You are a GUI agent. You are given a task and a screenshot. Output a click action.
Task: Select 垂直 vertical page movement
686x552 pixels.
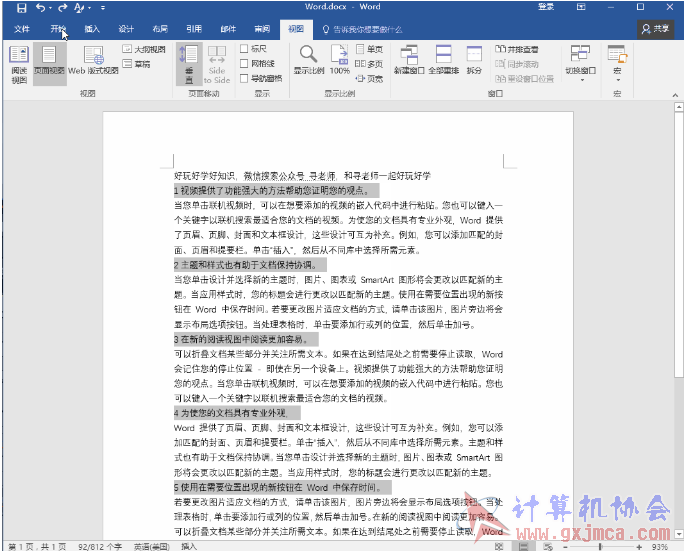(x=189, y=64)
